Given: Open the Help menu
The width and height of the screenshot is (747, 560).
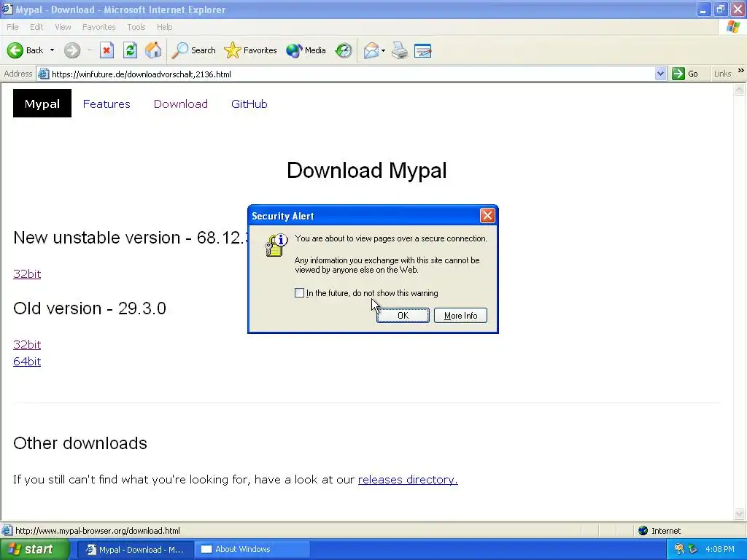Looking at the screenshot, I should click(x=164, y=27).
